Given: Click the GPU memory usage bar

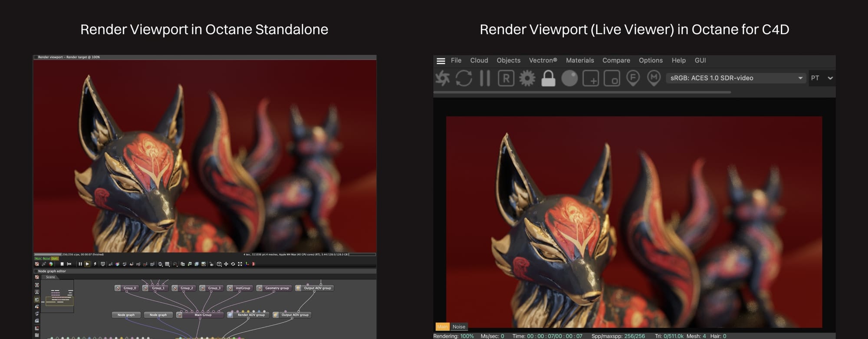Looking at the screenshot, I should (362, 254).
